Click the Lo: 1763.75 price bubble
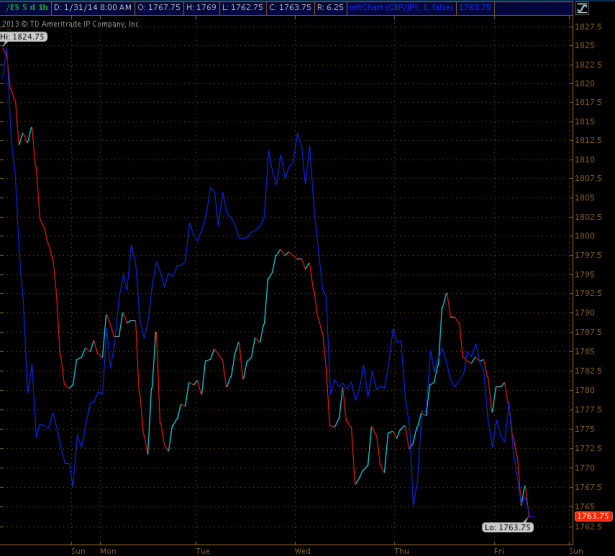This screenshot has height=556, width=615. (508, 527)
